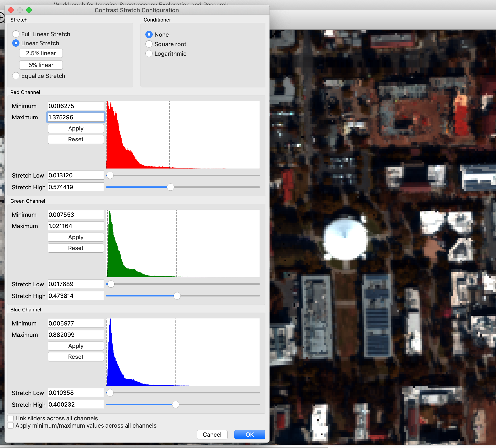The image size is (496, 448).
Task: Enable Link sliders across all channels
Action: point(11,418)
